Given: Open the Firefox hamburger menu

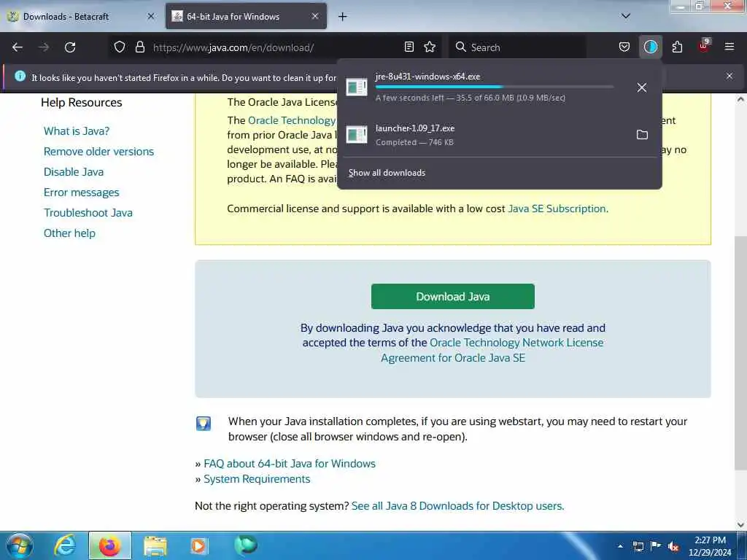Looking at the screenshot, I should (x=729, y=47).
